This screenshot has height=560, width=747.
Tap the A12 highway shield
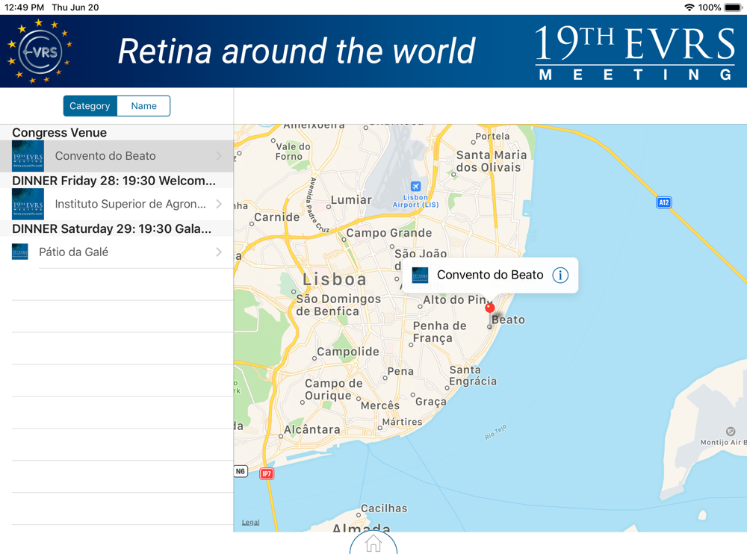[x=663, y=202]
